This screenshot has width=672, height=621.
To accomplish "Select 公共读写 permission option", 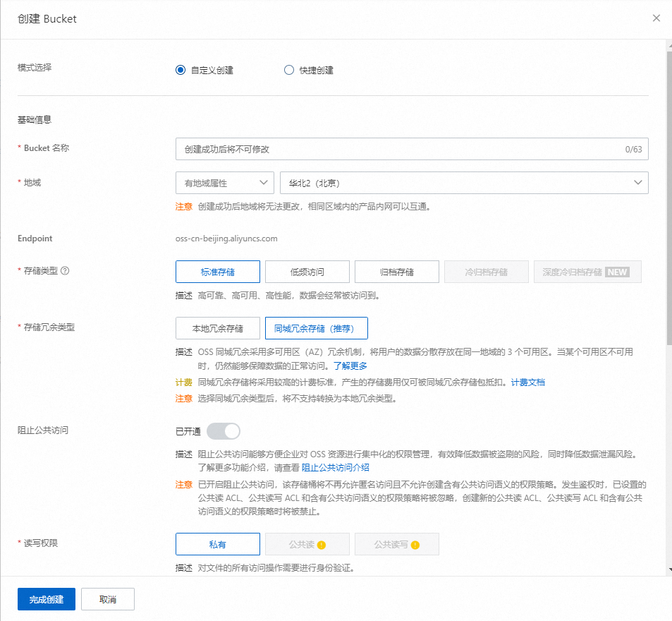I will [x=397, y=544].
